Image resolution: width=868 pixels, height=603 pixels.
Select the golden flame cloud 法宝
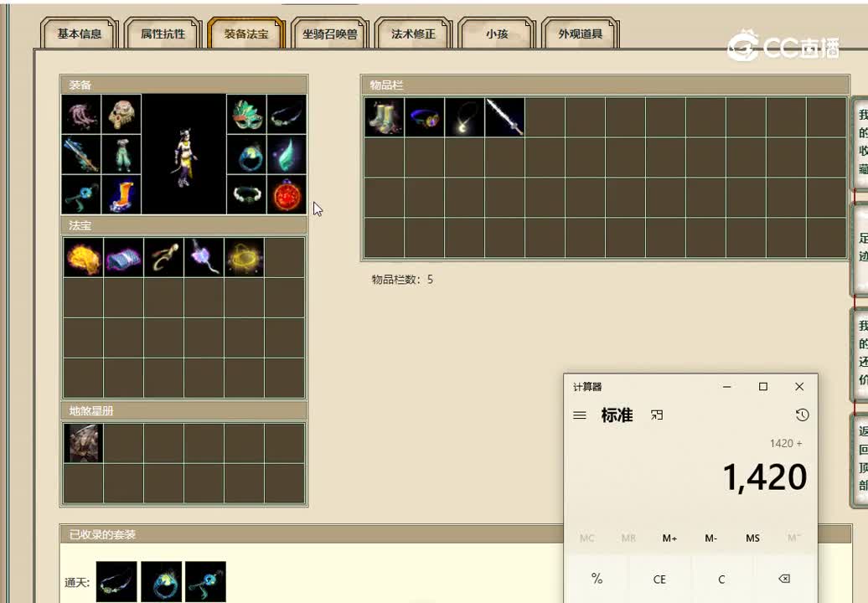click(x=83, y=257)
